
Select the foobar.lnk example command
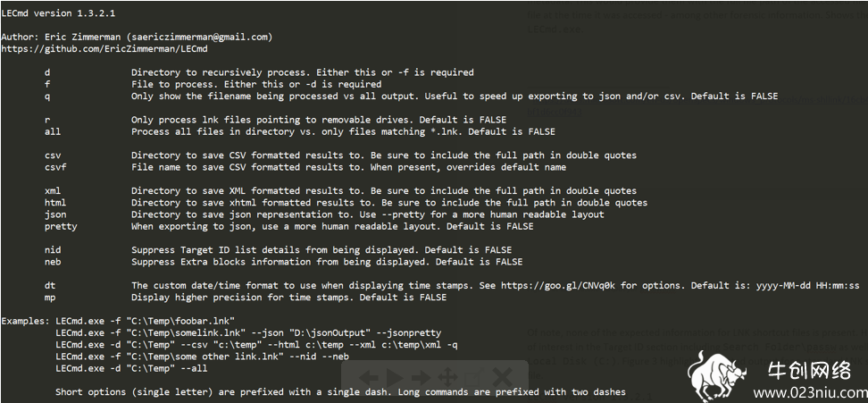click(145, 321)
